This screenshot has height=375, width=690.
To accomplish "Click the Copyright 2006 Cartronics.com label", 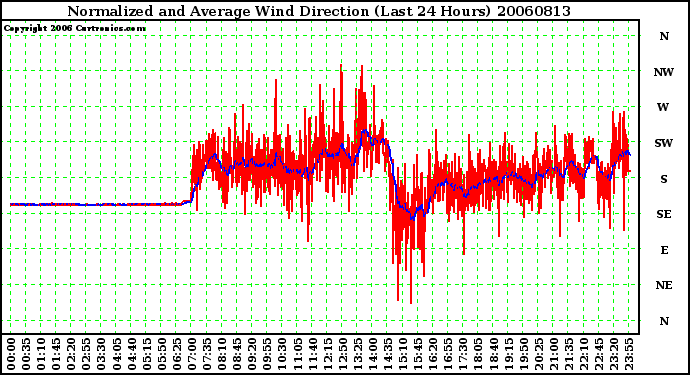I will click(74, 28).
